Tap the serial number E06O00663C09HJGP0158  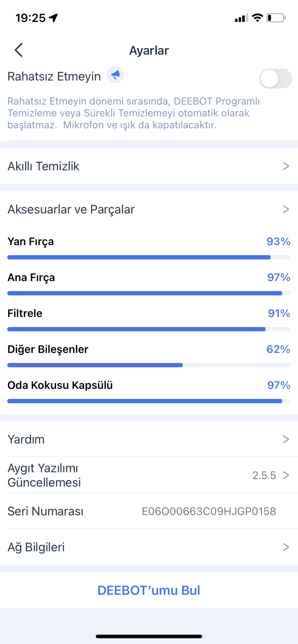209,511
